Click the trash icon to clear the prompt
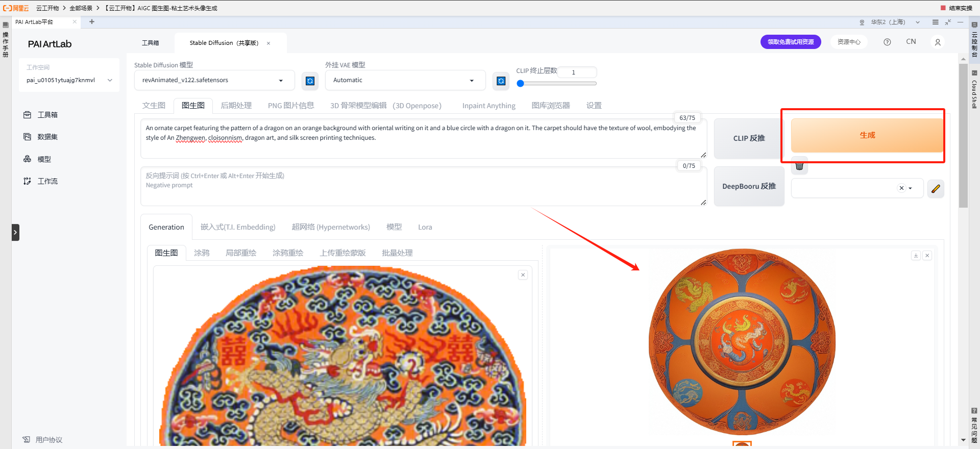The width and height of the screenshot is (980, 449). tap(799, 166)
